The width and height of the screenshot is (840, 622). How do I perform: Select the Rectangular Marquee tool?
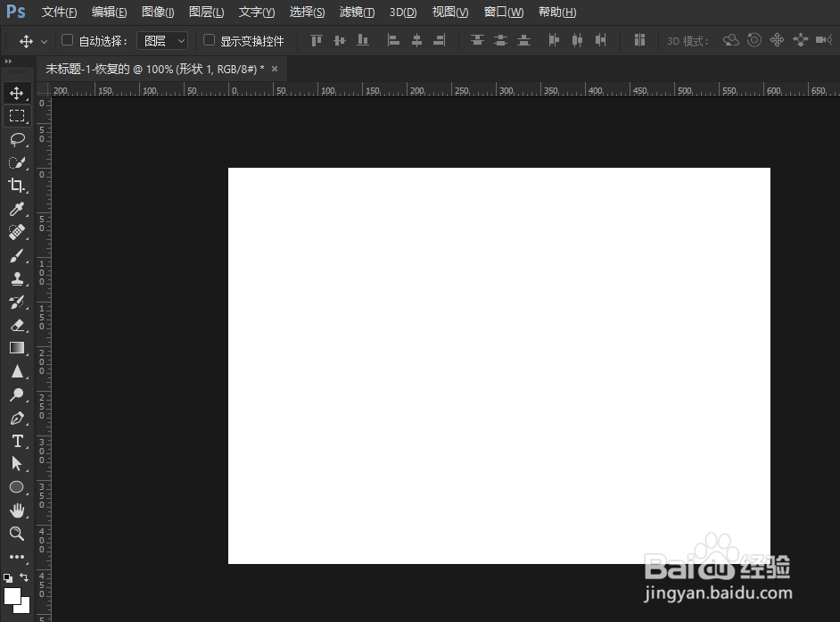[x=17, y=116]
